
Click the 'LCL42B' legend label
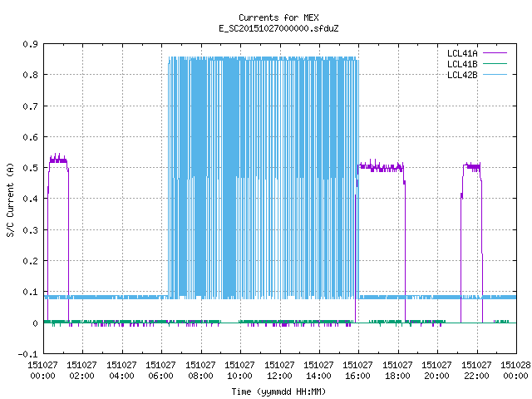click(462, 75)
